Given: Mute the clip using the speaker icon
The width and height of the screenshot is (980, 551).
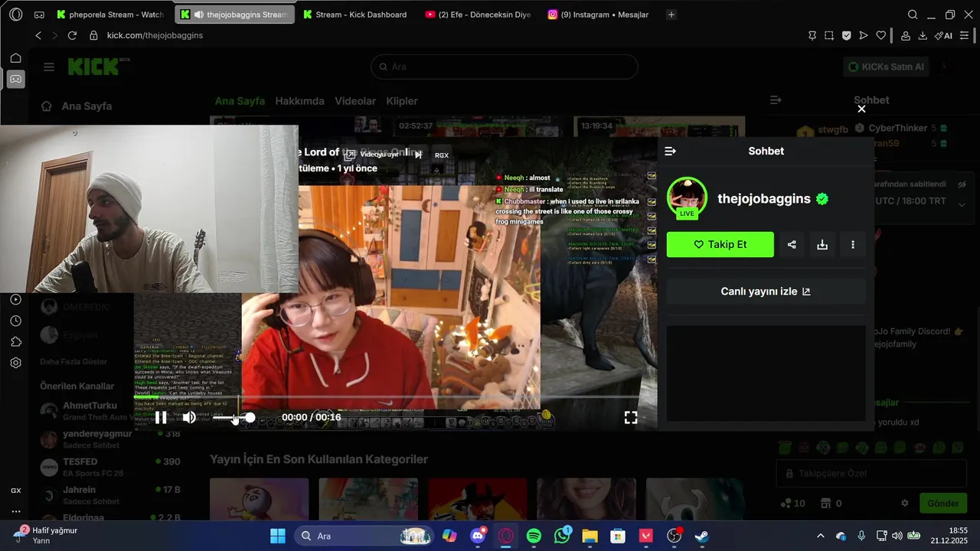Looking at the screenshot, I should point(189,417).
